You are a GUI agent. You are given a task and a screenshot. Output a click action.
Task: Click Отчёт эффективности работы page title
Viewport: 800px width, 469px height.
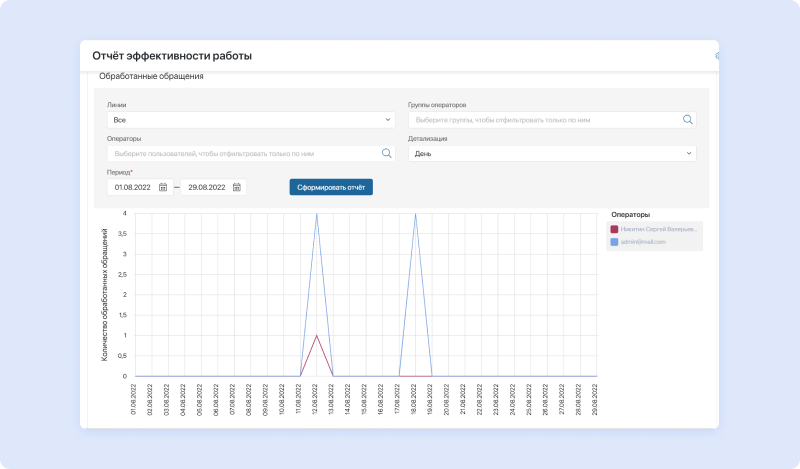(172, 56)
